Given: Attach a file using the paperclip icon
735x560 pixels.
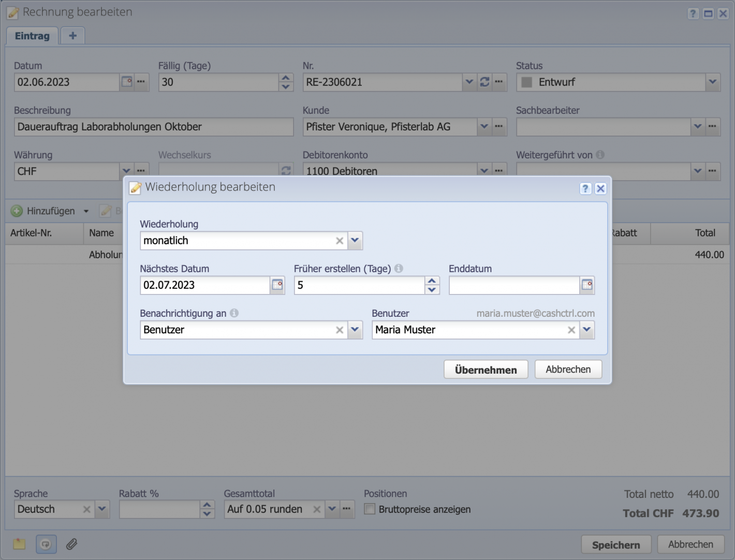Looking at the screenshot, I should 71,544.
